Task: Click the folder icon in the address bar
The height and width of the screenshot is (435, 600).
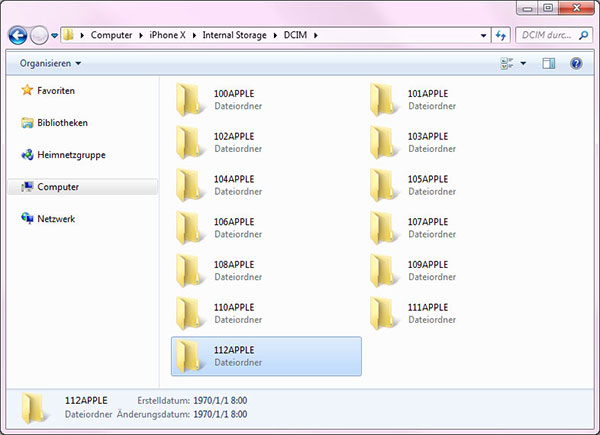Action: (x=68, y=35)
